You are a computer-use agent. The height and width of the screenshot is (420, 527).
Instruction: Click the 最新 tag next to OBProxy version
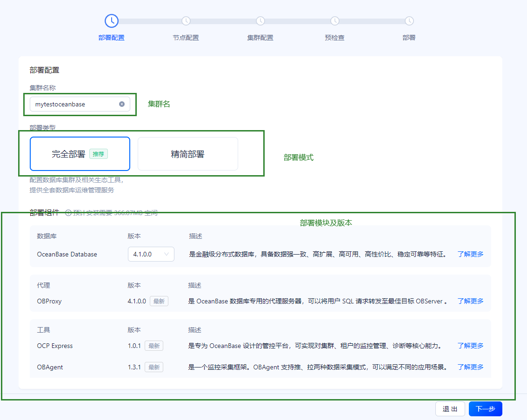click(x=159, y=301)
